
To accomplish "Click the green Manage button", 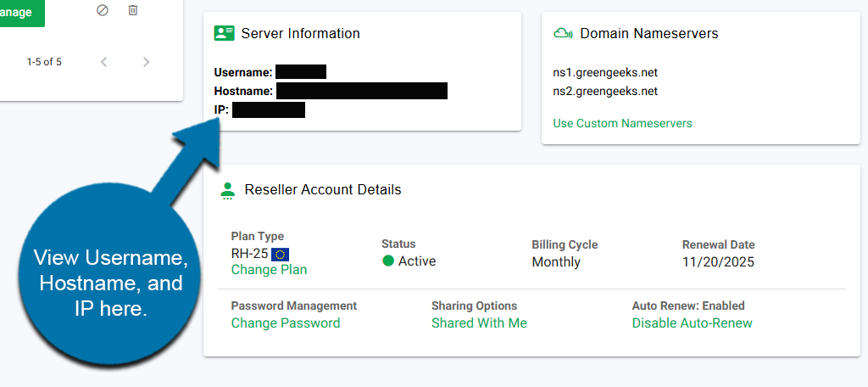I will pos(19,12).
